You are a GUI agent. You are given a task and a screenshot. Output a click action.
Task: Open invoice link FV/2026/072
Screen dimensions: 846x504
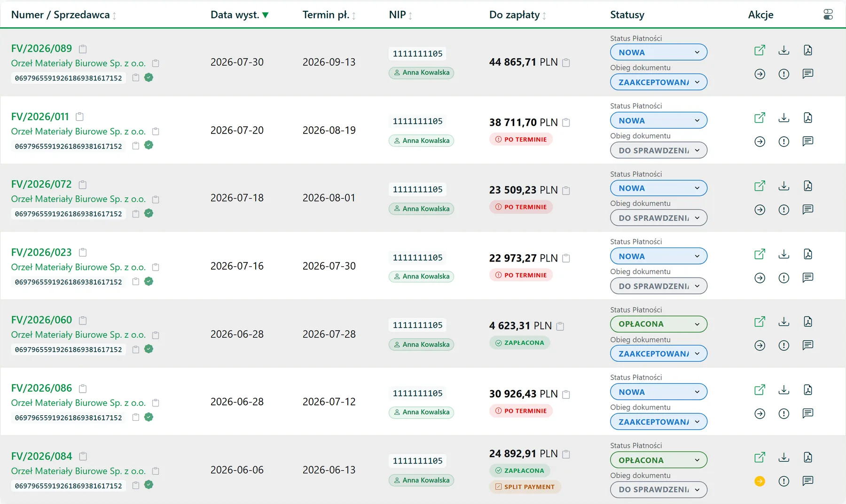click(41, 184)
